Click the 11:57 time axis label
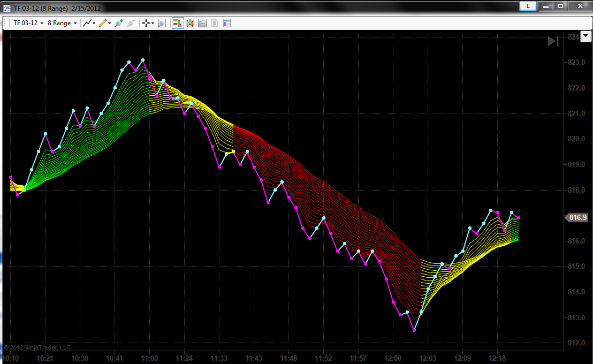This screenshot has width=593, height=364. [358, 358]
